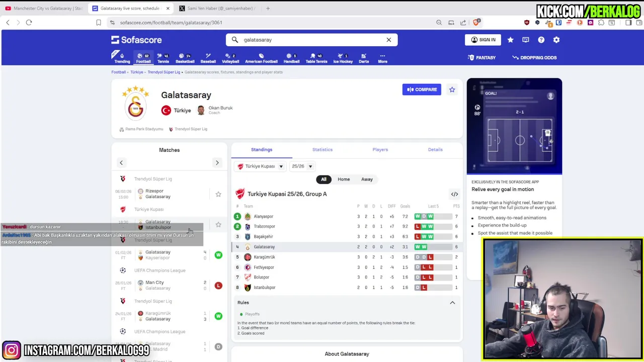Select the Volleyball sport icon
644x362 pixels.
click(230, 58)
